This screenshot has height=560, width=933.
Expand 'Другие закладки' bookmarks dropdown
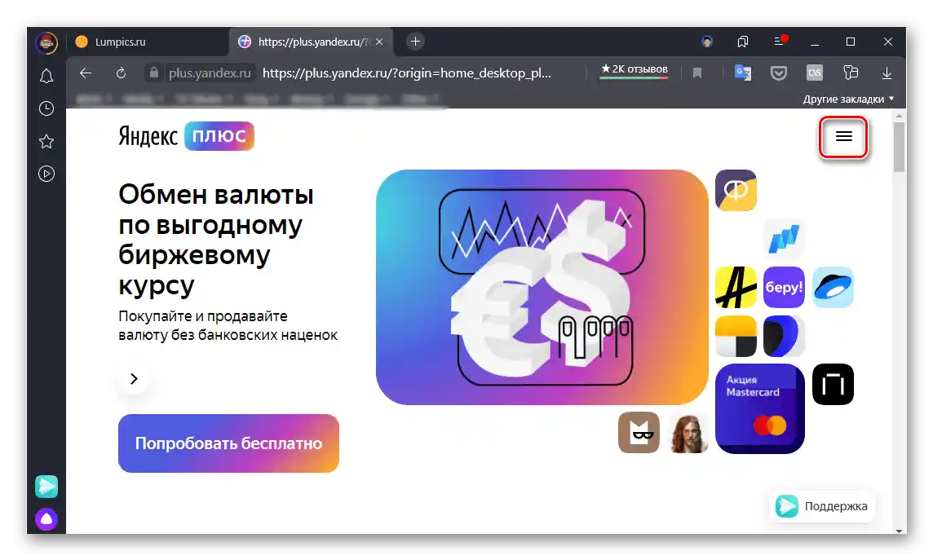pyautogui.click(x=848, y=99)
